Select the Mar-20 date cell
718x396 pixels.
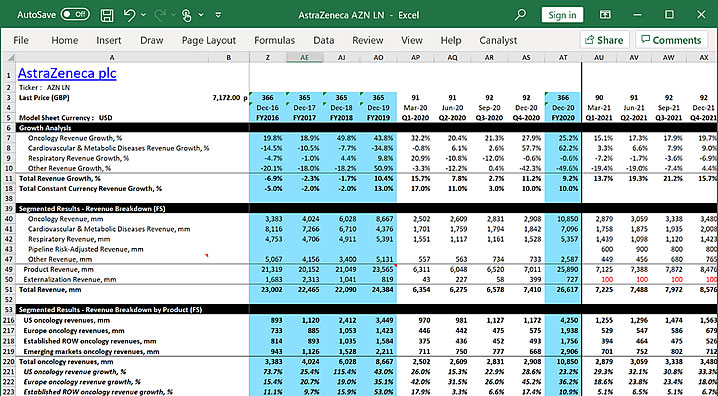click(415, 108)
